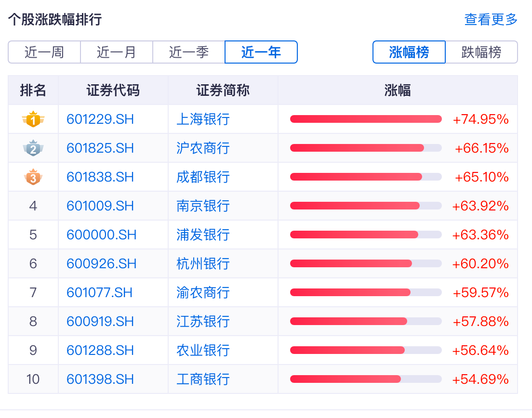Click rank number 4 cell

[x=33, y=206]
